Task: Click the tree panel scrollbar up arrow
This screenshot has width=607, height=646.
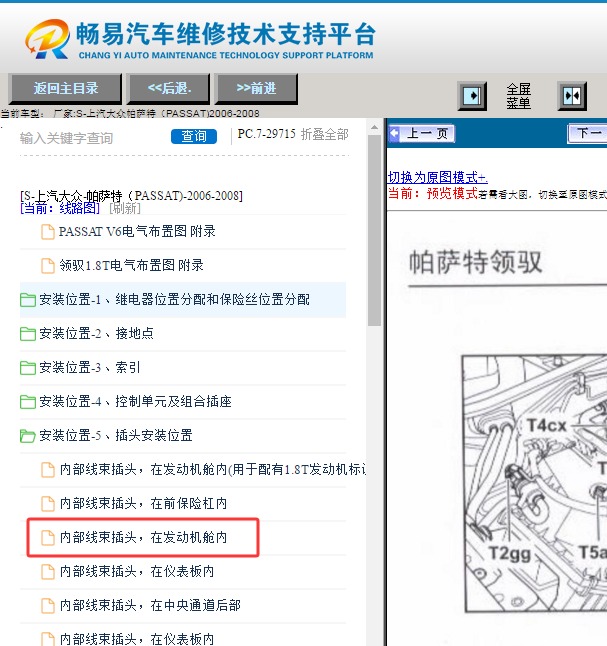Action: [x=374, y=128]
